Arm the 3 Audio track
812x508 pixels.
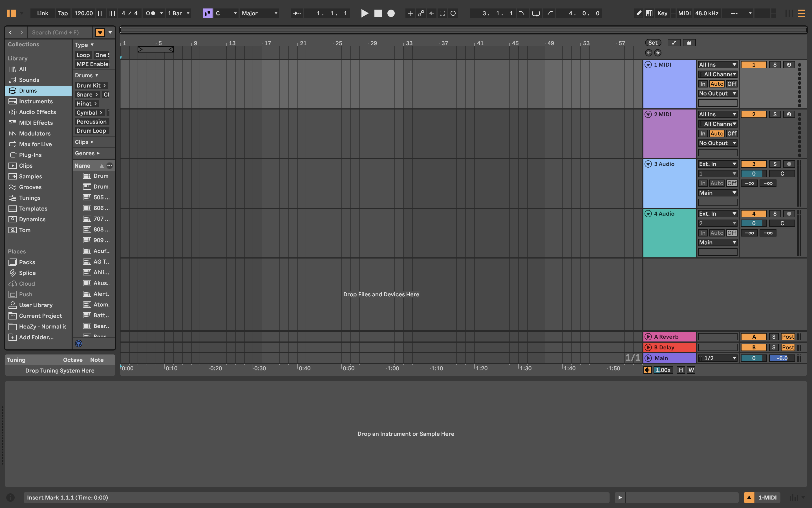click(789, 164)
